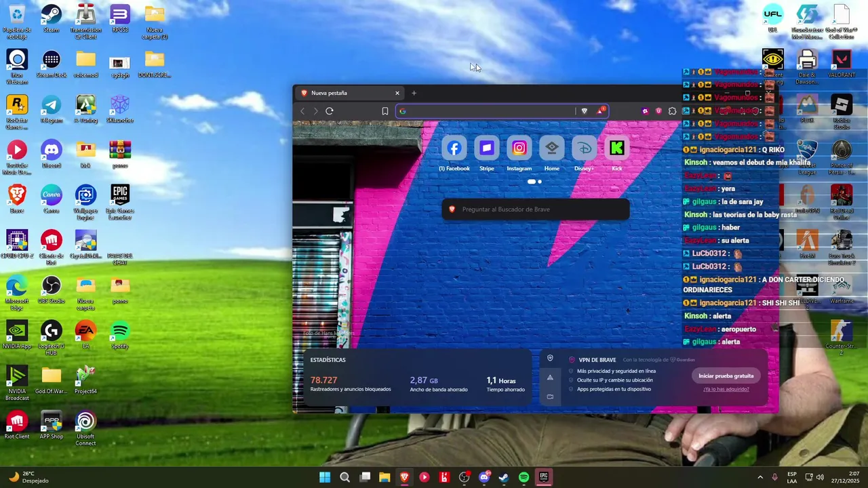Select the Nueva pestaña tab
This screenshot has width=868, height=488.
[x=349, y=93]
